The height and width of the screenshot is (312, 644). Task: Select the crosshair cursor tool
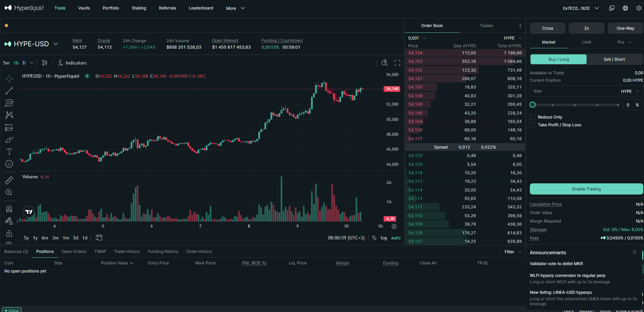(x=9, y=79)
